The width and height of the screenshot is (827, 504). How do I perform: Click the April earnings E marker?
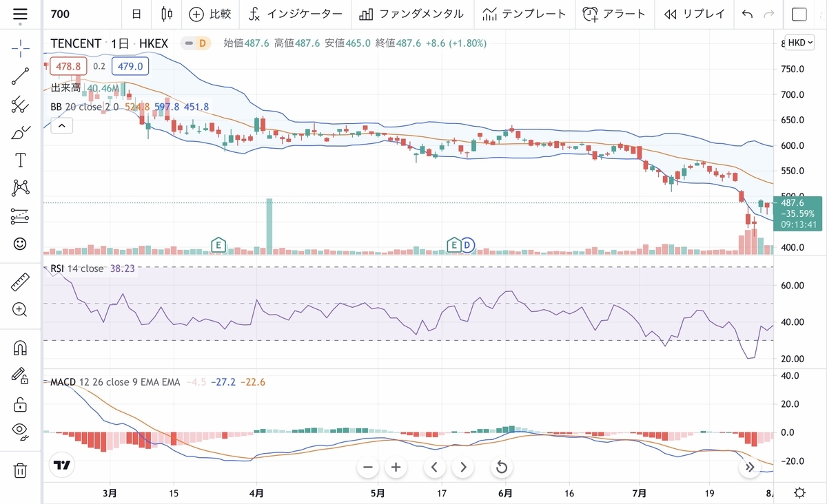pyautogui.click(x=218, y=244)
